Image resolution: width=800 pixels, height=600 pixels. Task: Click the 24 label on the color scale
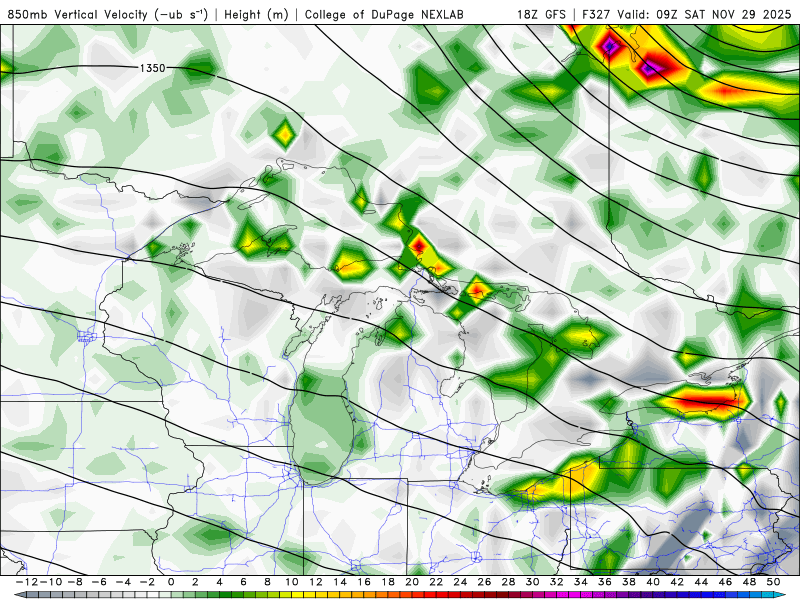(x=460, y=582)
